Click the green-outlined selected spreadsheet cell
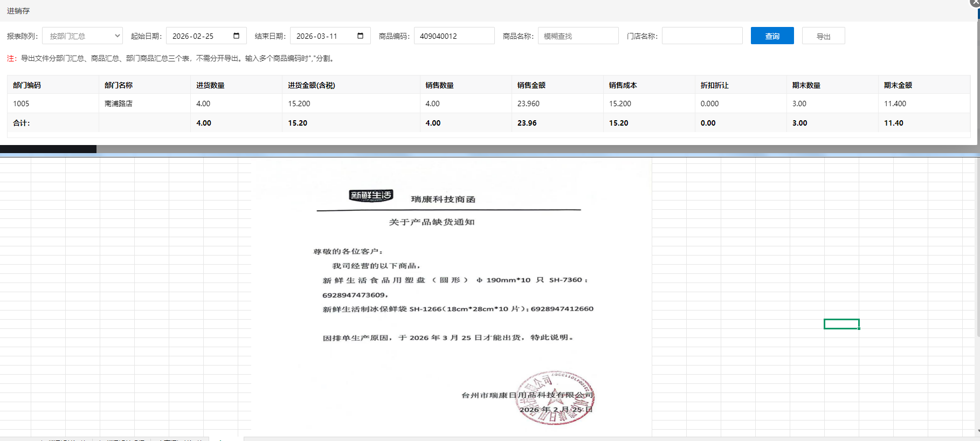 841,324
